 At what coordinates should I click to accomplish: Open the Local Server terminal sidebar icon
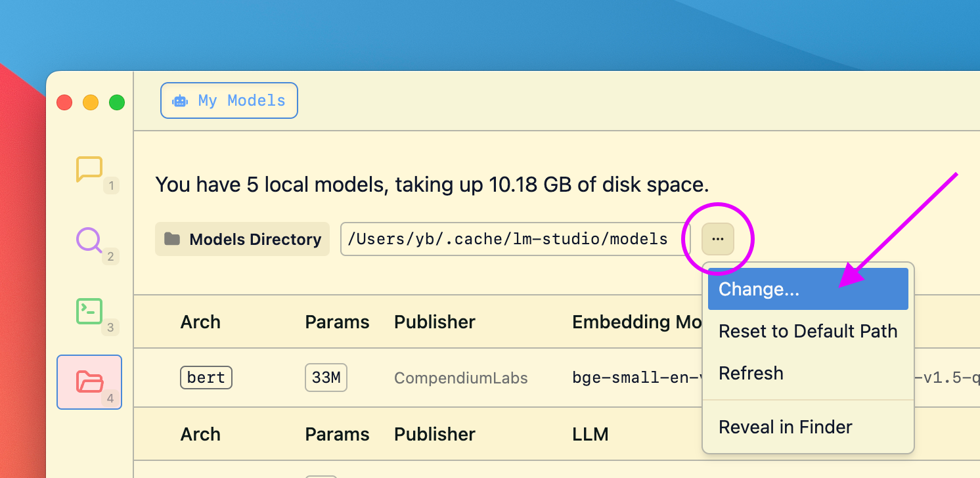89,311
